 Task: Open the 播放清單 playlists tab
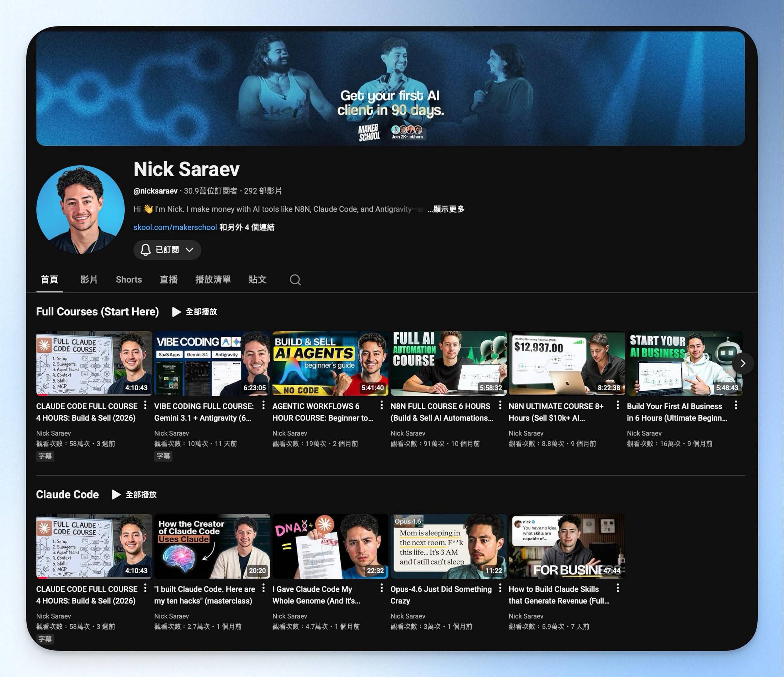[213, 280]
